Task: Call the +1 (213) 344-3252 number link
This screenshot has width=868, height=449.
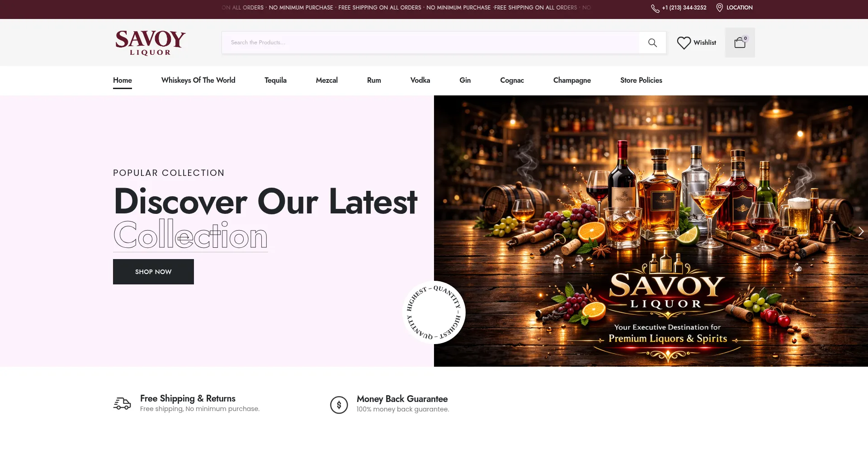Action: tap(684, 8)
